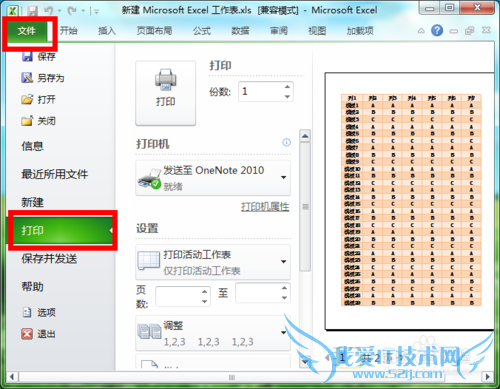Increase the starting page number spinner
The width and height of the screenshot is (500, 389).
205,291
